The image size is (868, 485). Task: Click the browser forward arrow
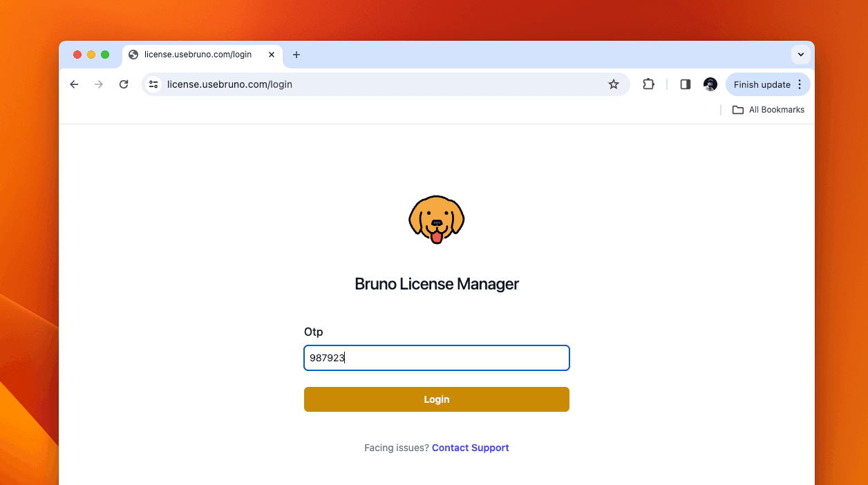click(x=99, y=84)
